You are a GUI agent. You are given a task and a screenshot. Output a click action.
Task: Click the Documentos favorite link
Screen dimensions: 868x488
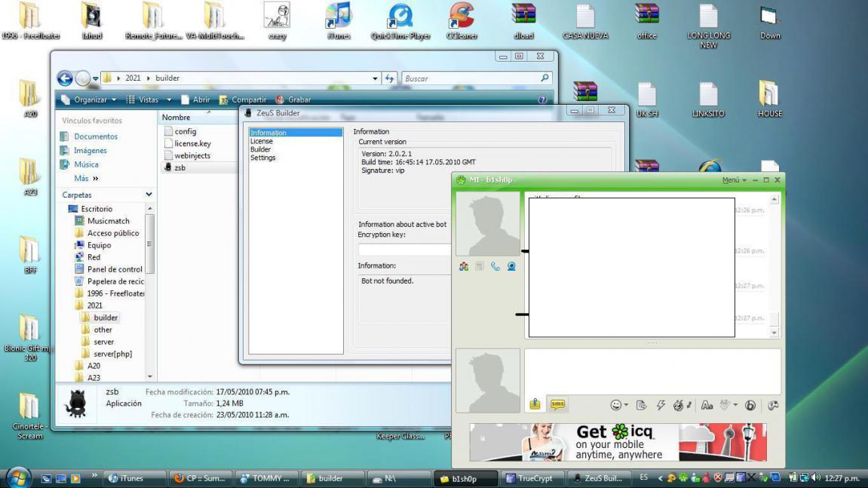96,137
